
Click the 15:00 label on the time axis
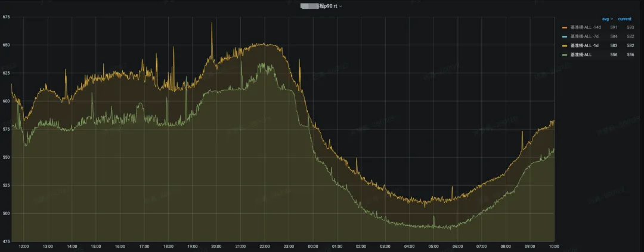(95, 247)
